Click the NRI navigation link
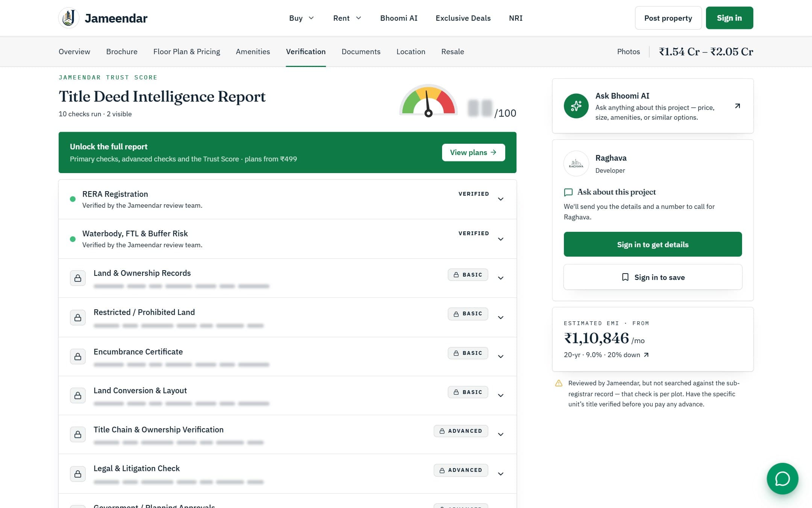Image resolution: width=812 pixels, height=508 pixels. (x=515, y=18)
